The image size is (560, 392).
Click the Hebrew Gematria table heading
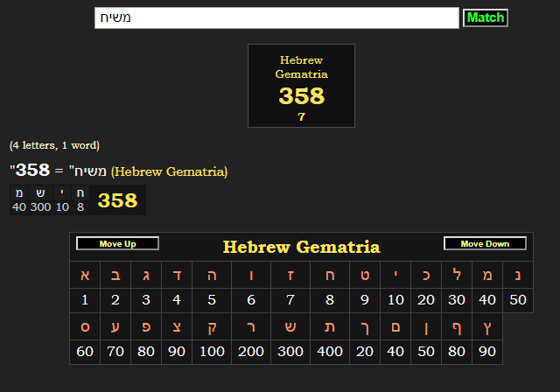[301, 247]
